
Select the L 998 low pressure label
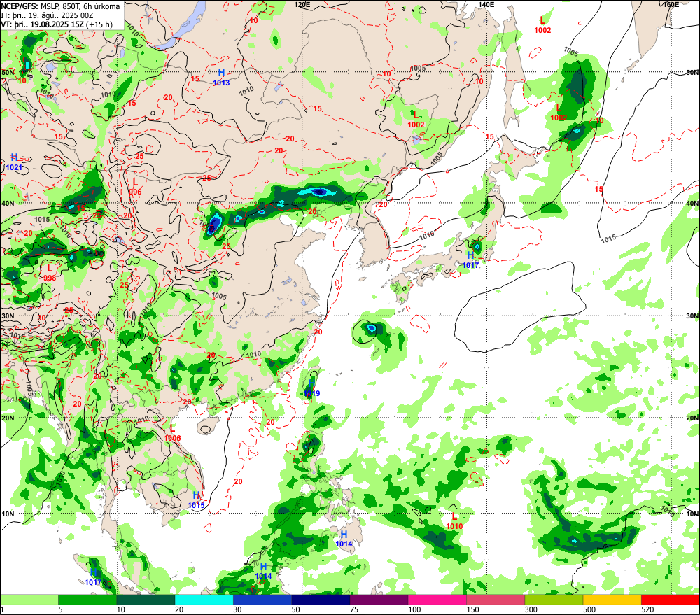point(50,273)
